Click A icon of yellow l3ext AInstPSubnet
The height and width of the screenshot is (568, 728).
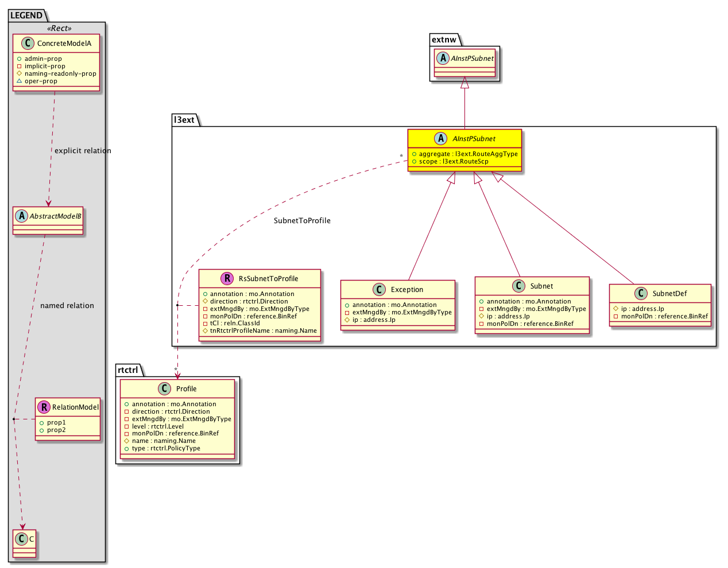(440, 138)
